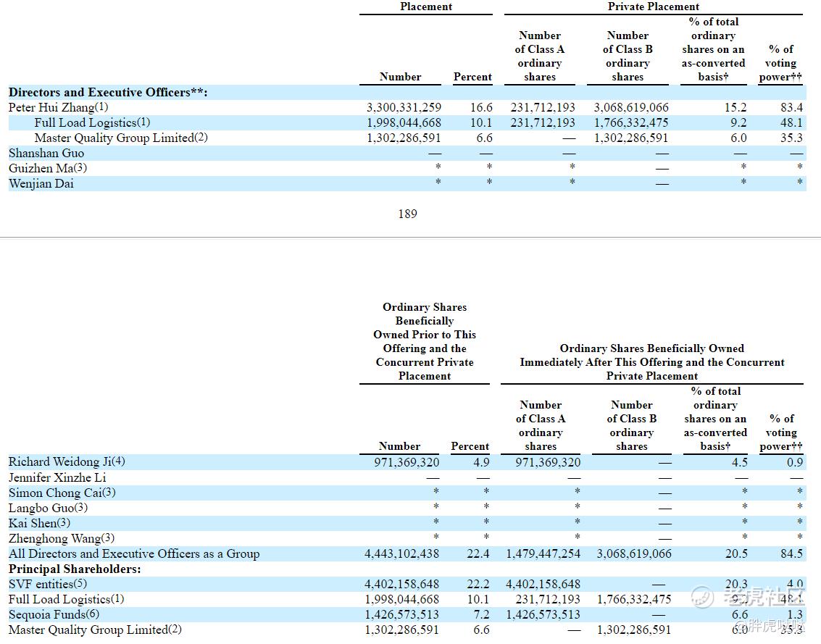Click 'All Directors and Executive Officers as a Group'
This screenshot has width=821, height=644.
click(134, 554)
